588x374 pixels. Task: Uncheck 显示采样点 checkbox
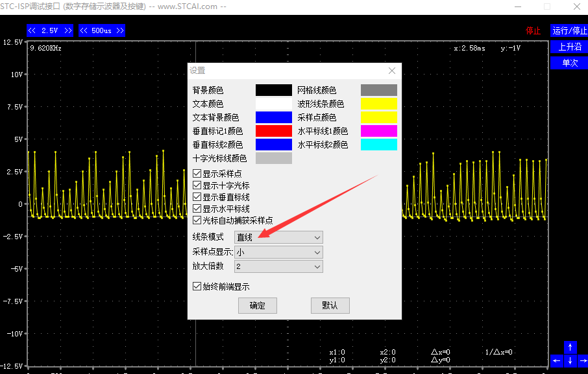197,174
